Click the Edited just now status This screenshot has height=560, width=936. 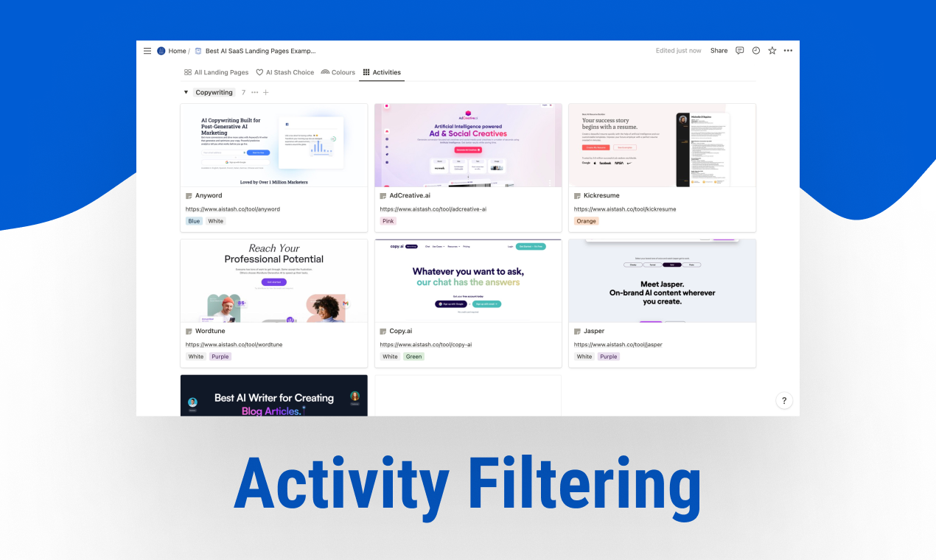point(679,51)
